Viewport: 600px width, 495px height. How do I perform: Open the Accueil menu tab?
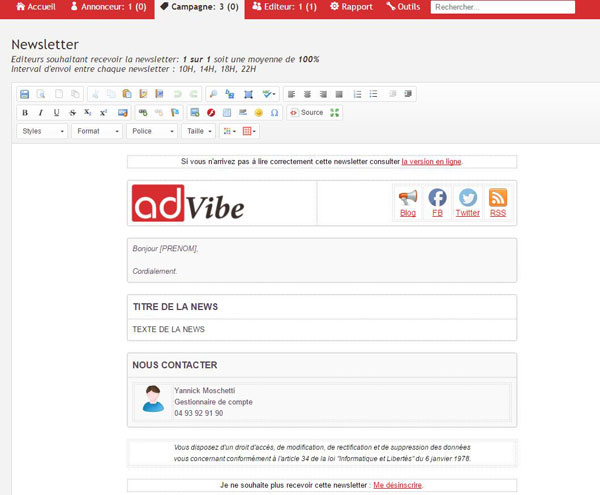click(x=35, y=7)
